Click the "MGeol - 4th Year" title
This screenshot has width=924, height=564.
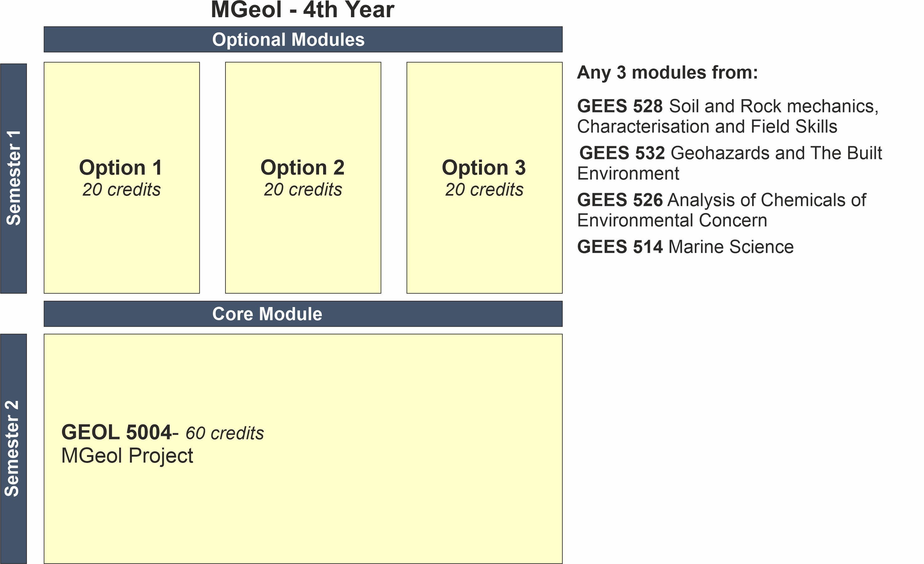pos(302,10)
